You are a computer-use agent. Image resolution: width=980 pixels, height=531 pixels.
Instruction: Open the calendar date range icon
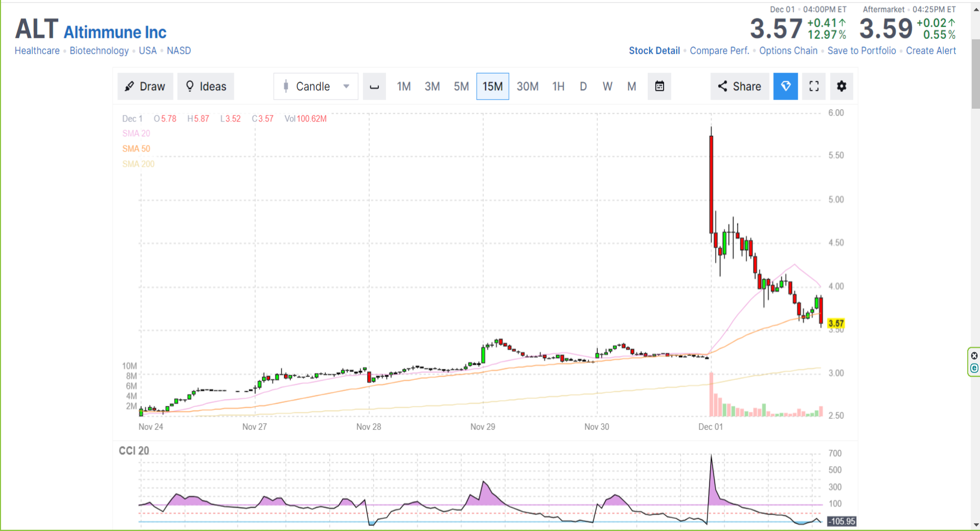pyautogui.click(x=659, y=86)
